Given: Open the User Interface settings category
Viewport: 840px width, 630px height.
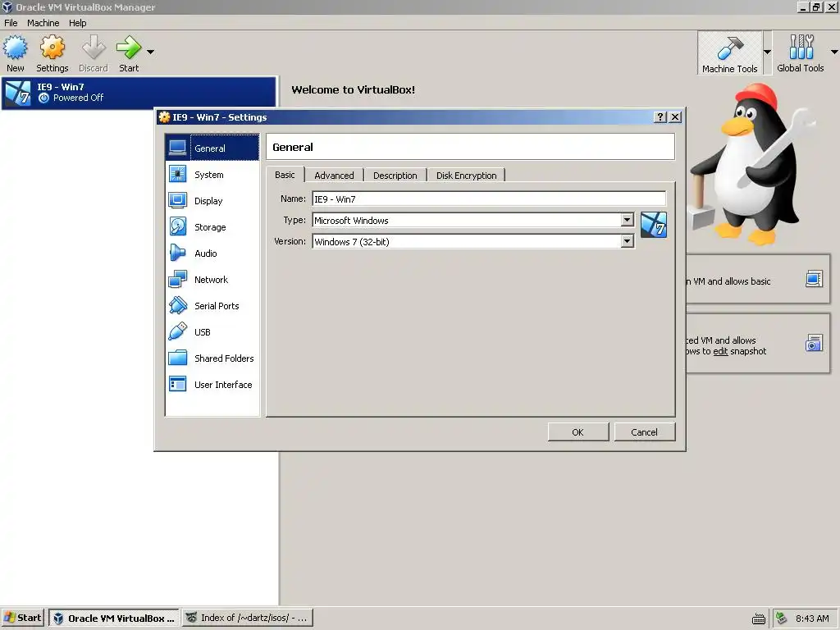Looking at the screenshot, I should point(212,385).
